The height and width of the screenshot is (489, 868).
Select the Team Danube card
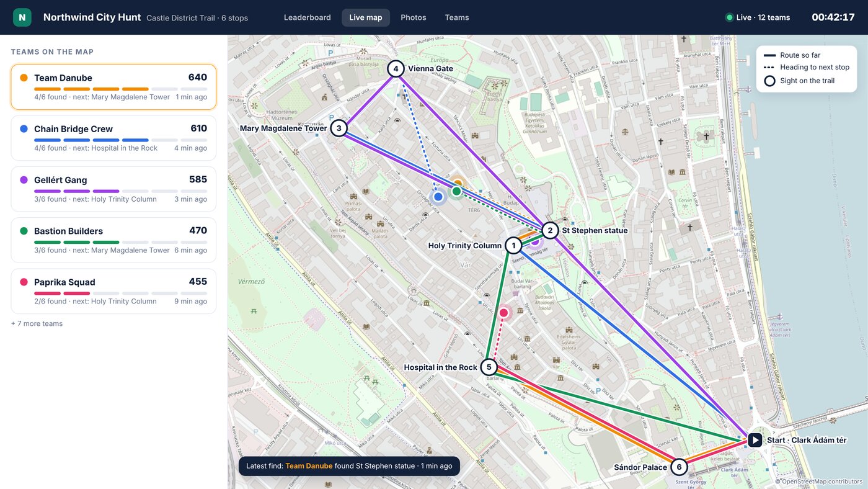113,87
